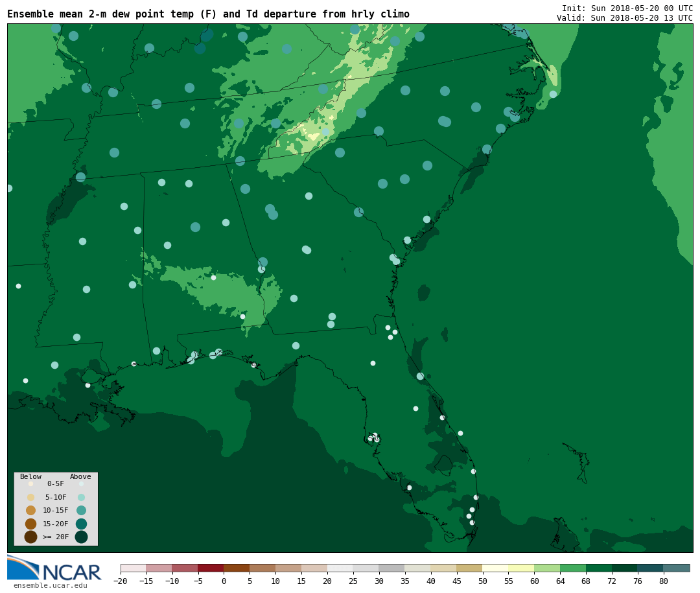700x593 pixels.
Task: Select the above-80 gray-teal swatch
Action: tap(677, 568)
